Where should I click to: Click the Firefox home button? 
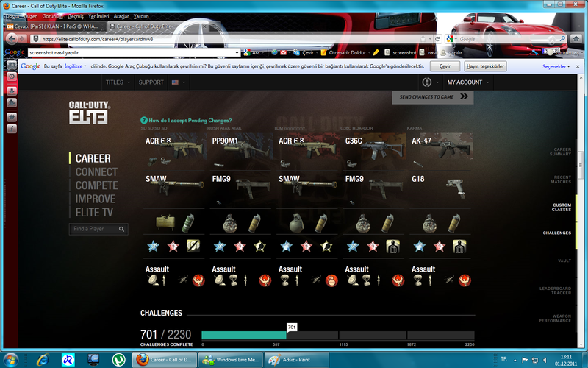click(x=576, y=39)
